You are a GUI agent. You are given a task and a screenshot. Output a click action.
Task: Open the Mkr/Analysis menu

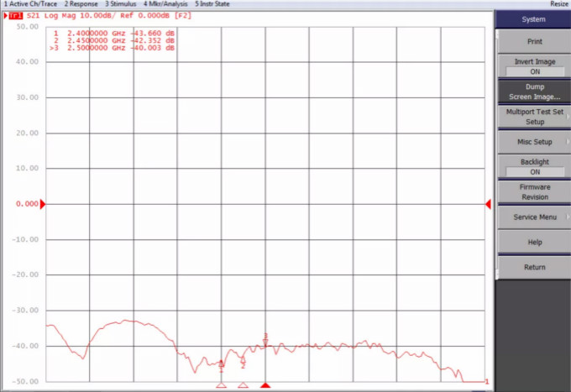pyautogui.click(x=165, y=4)
